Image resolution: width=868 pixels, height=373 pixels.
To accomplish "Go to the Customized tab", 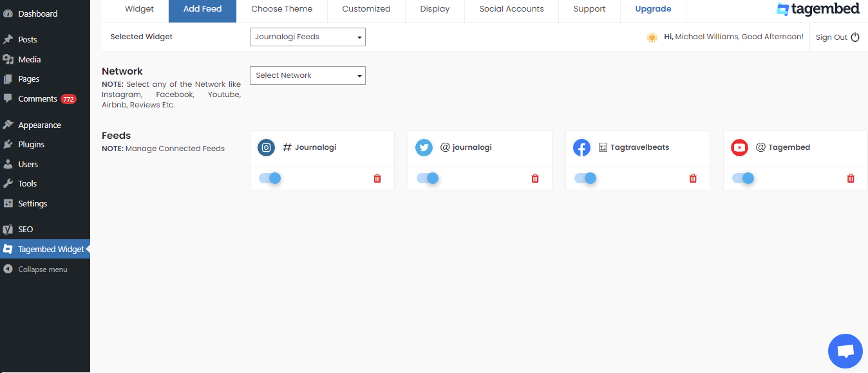I will click(366, 9).
